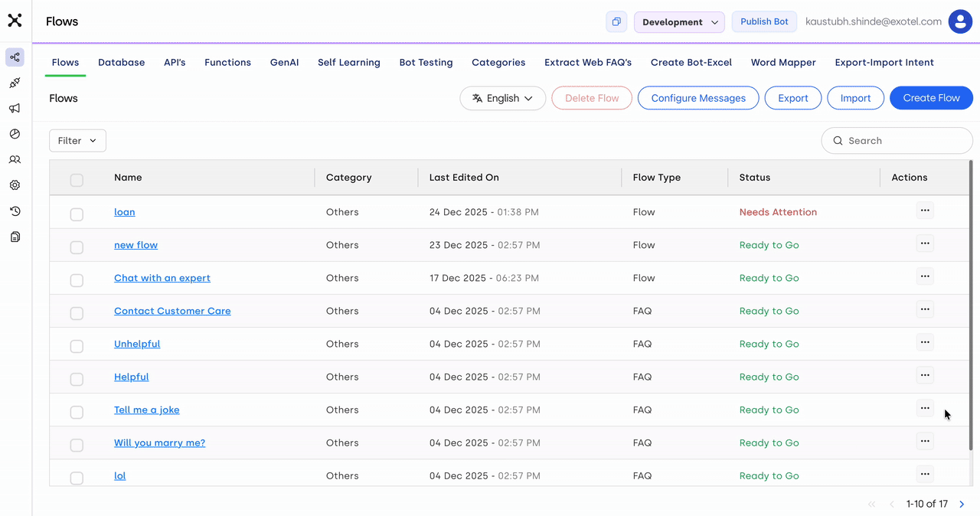Open the users sidebar icon
This screenshot has height=516, width=980.
15,160
